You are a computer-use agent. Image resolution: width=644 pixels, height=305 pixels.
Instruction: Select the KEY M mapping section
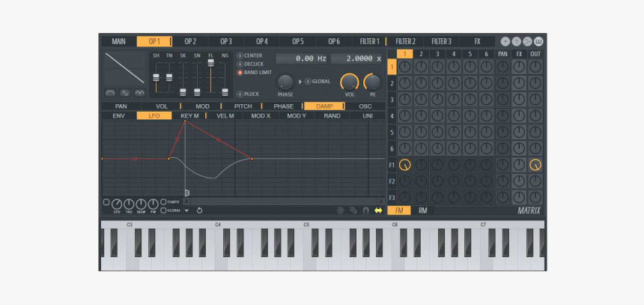pos(189,116)
